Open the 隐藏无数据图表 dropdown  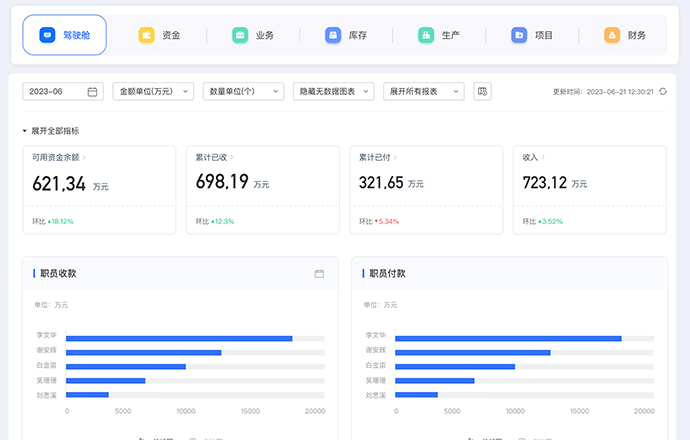click(333, 91)
